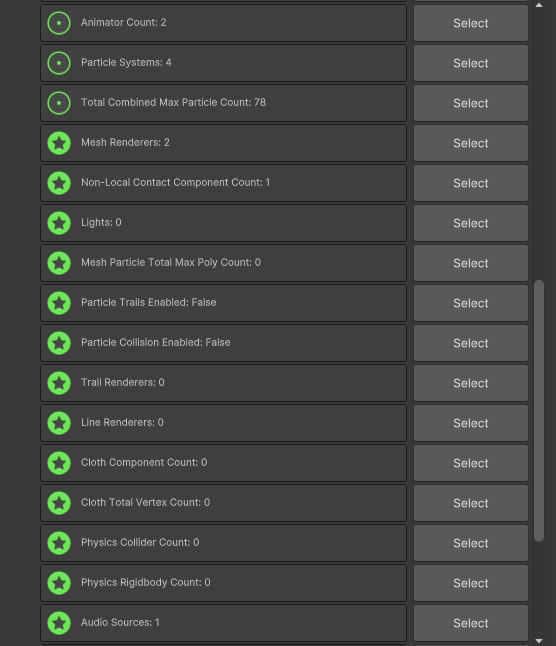Viewport: 556px width, 646px height.
Task: Click the Total Combined Max Particle Count icon
Action: click(x=59, y=103)
